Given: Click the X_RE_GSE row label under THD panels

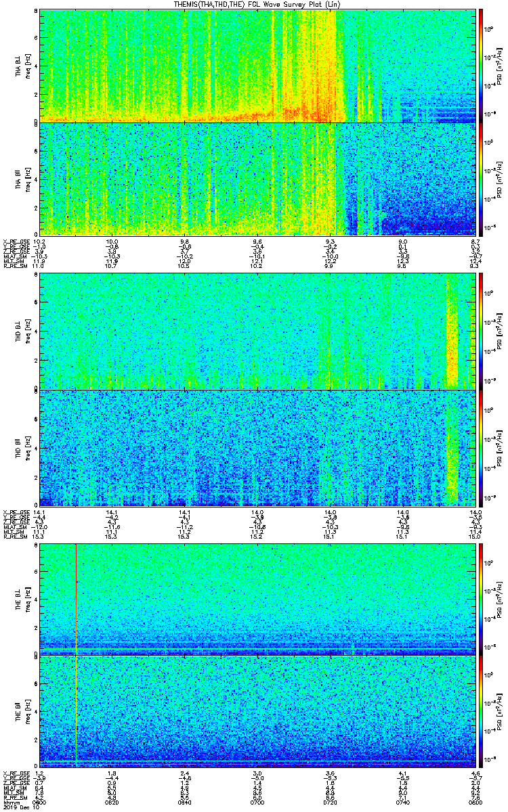Looking at the screenshot, I should [x=16, y=512].
